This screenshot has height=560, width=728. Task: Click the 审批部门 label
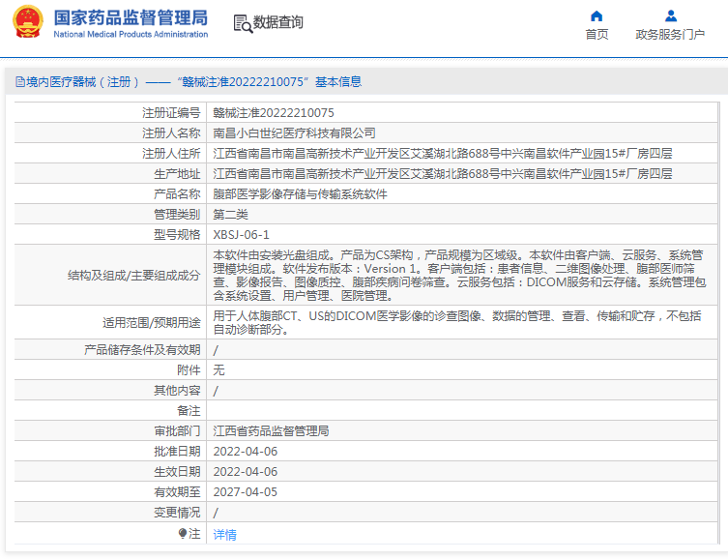click(x=177, y=431)
